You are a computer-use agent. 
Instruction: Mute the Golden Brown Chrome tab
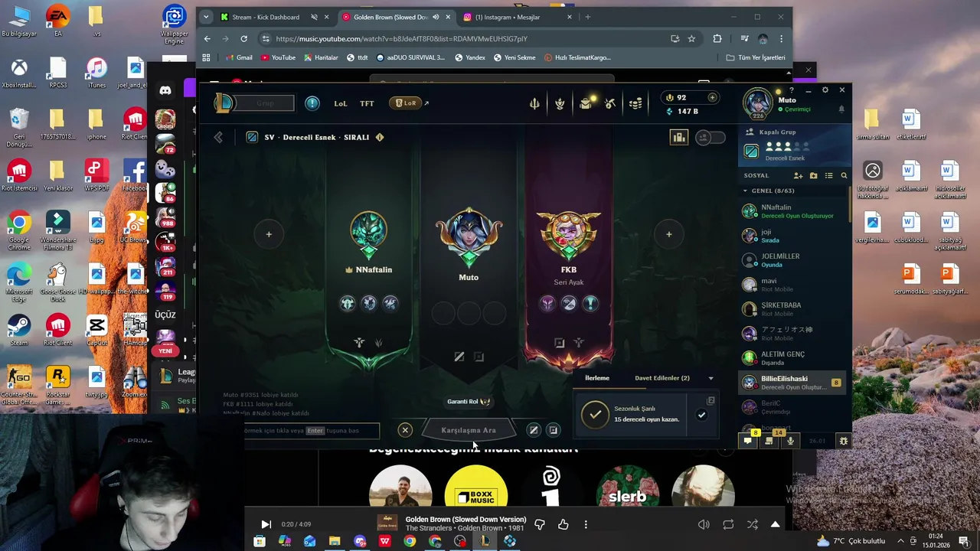[x=436, y=17]
